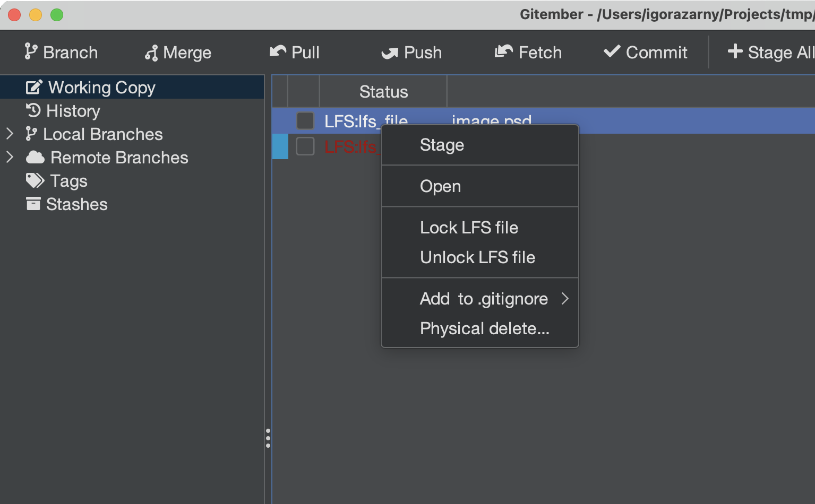Expand the Local Branches tree node
Image resolution: width=815 pixels, height=504 pixels.
[x=10, y=134]
